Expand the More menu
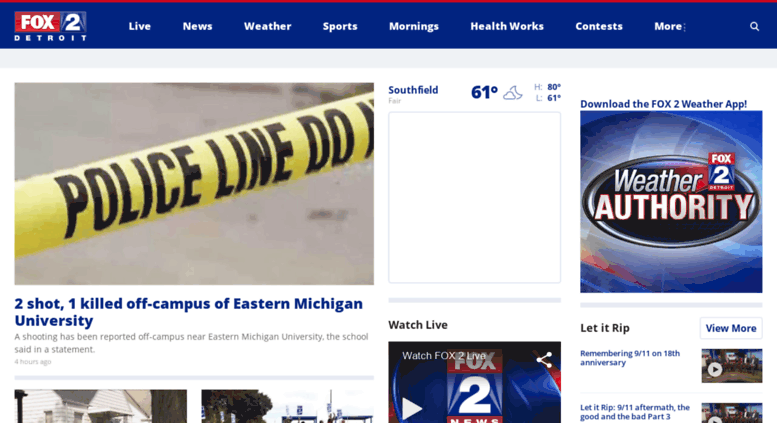 click(x=669, y=26)
